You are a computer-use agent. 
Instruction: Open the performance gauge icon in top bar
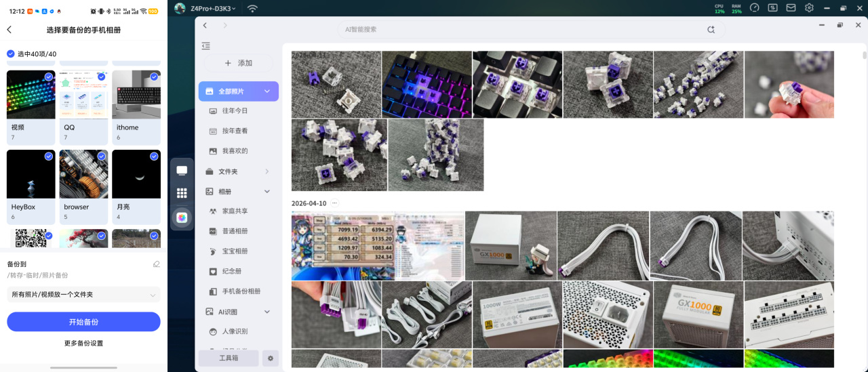coord(755,7)
